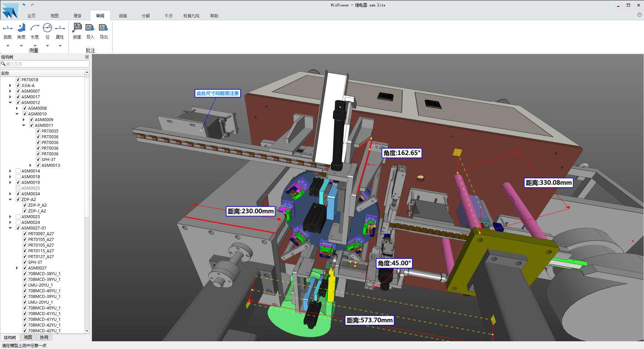
Task: Select the 角度 angle measure tool
Action: point(21,31)
